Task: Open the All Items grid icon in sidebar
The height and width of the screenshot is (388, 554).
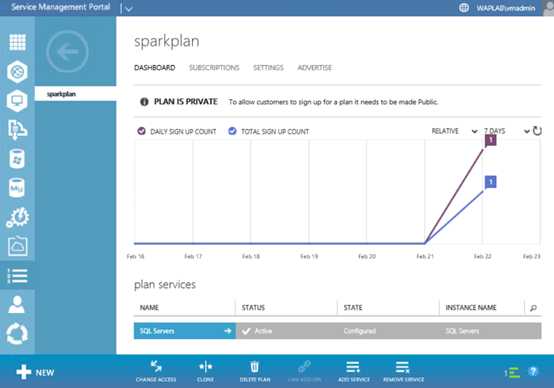Action: click(x=17, y=43)
